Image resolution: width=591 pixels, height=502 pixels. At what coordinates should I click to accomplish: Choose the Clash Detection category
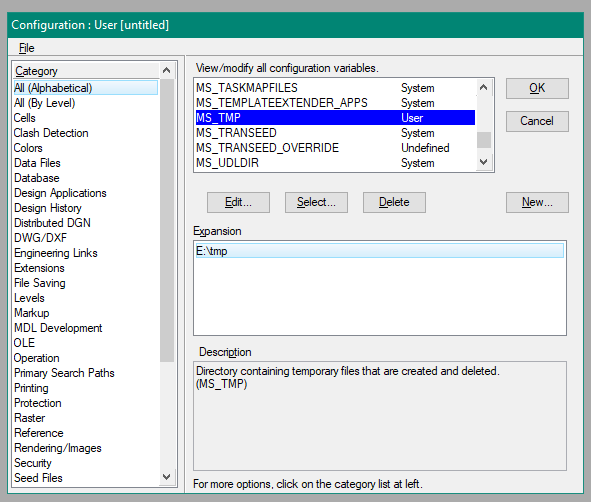click(x=51, y=133)
